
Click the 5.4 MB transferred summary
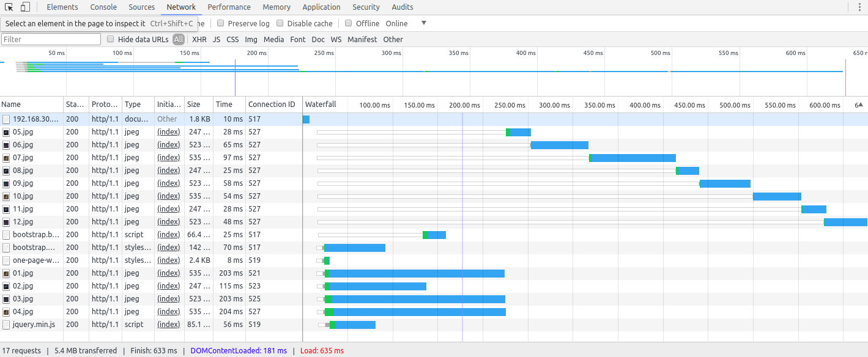pyautogui.click(x=86, y=350)
